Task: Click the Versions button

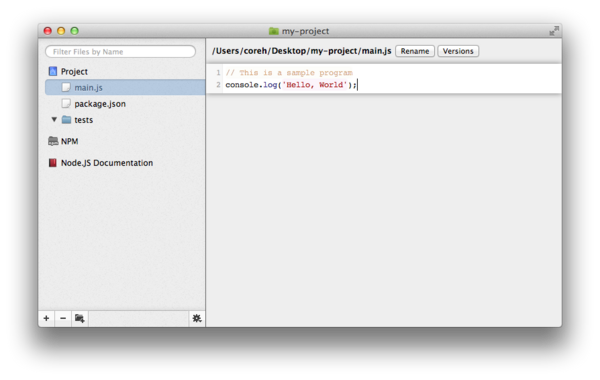Action: [x=458, y=51]
